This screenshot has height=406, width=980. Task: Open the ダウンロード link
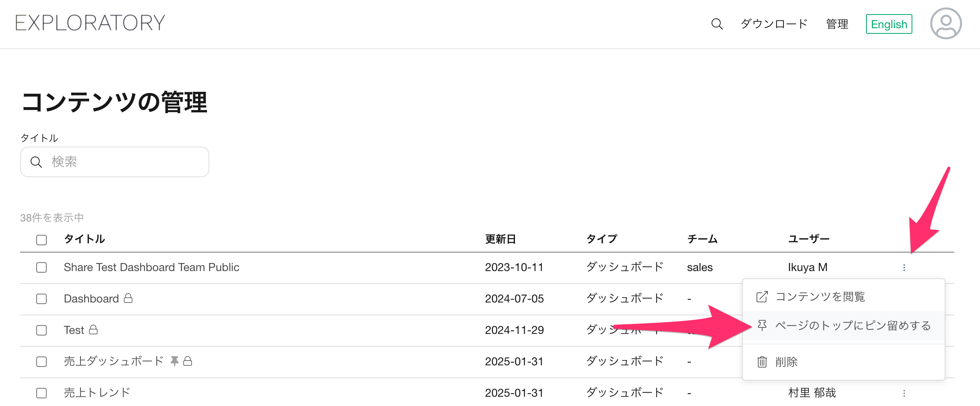(x=774, y=24)
